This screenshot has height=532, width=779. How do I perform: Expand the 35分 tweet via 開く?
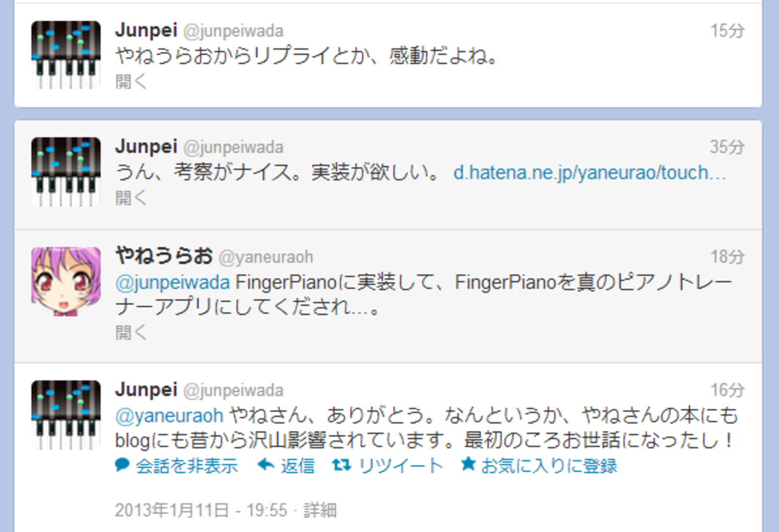point(131,198)
